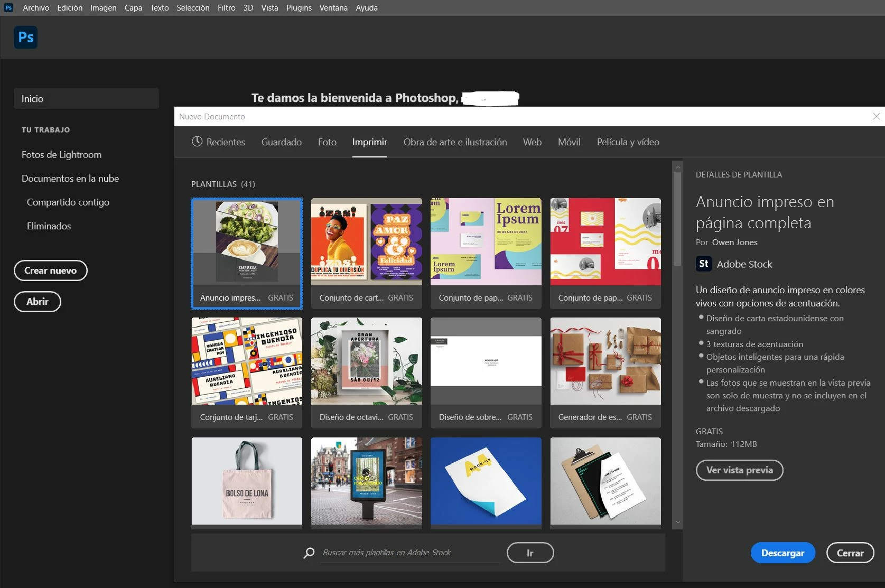Click the Ver vista previa button
Image resolution: width=885 pixels, height=588 pixels.
point(739,470)
